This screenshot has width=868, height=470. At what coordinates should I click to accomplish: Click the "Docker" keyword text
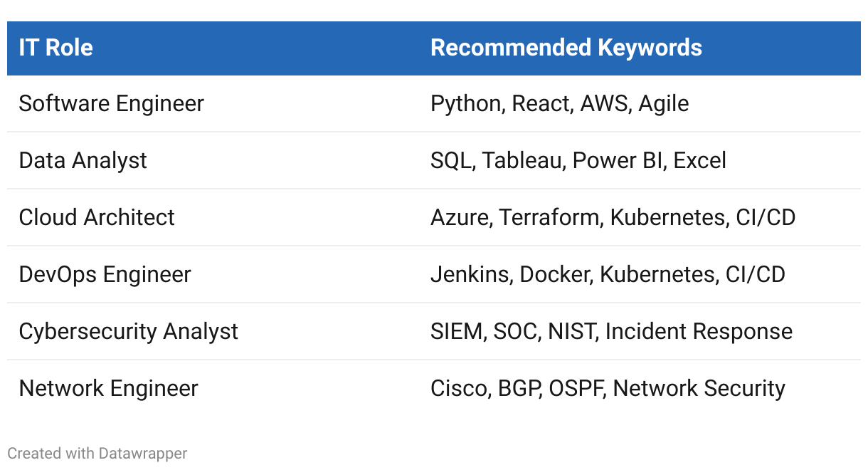555,274
